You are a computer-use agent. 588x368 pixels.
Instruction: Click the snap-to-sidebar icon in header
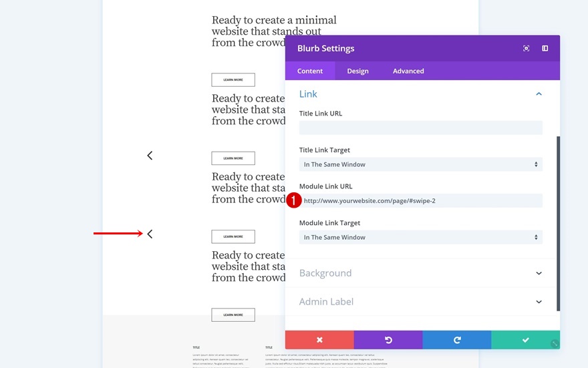tap(545, 48)
